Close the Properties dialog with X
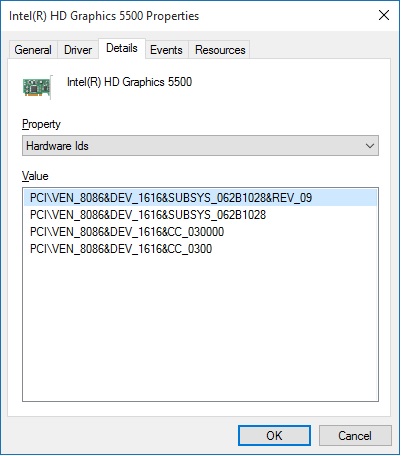The height and width of the screenshot is (456, 401). click(384, 15)
